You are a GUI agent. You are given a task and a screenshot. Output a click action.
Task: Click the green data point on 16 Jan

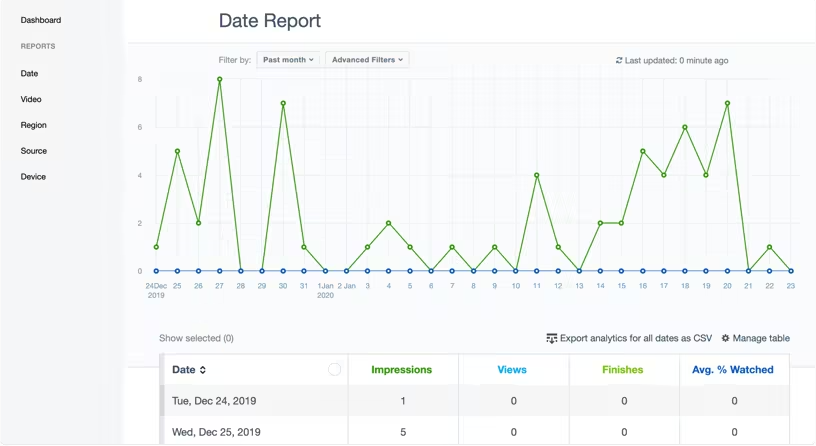click(643, 151)
